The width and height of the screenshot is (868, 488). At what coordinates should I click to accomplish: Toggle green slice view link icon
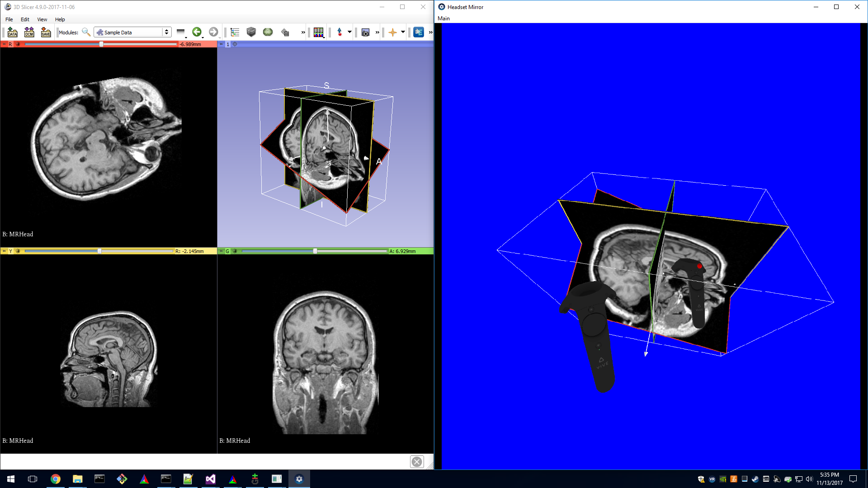tap(235, 251)
